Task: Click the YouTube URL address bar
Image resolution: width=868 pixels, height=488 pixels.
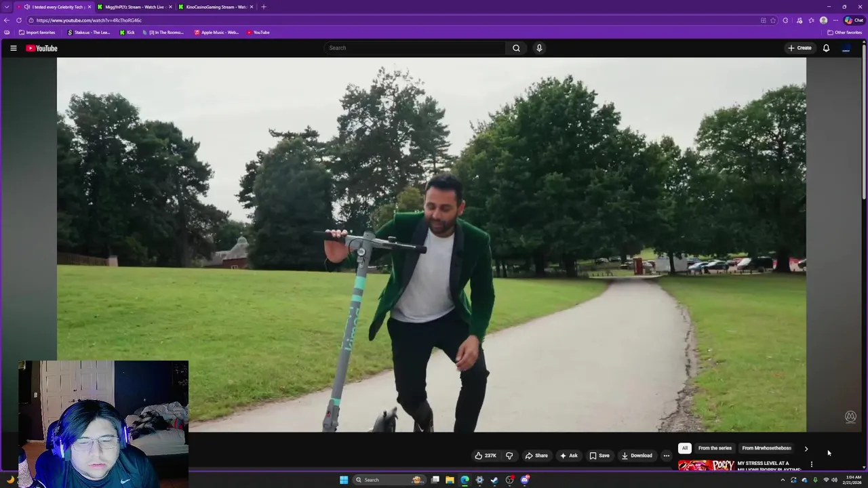Action: pyautogui.click(x=393, y=20)
